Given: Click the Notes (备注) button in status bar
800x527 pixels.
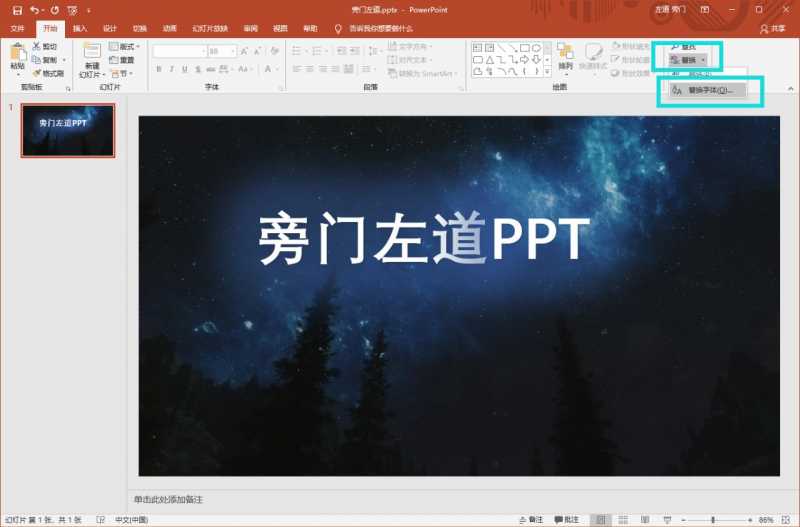Looking at the screenshot, I should pos(531,519).
